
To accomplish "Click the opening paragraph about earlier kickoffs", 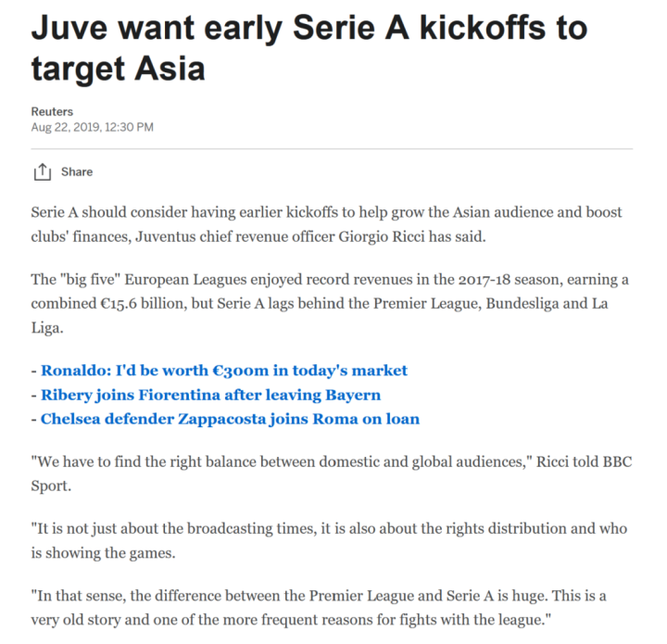I will point(326,224).
